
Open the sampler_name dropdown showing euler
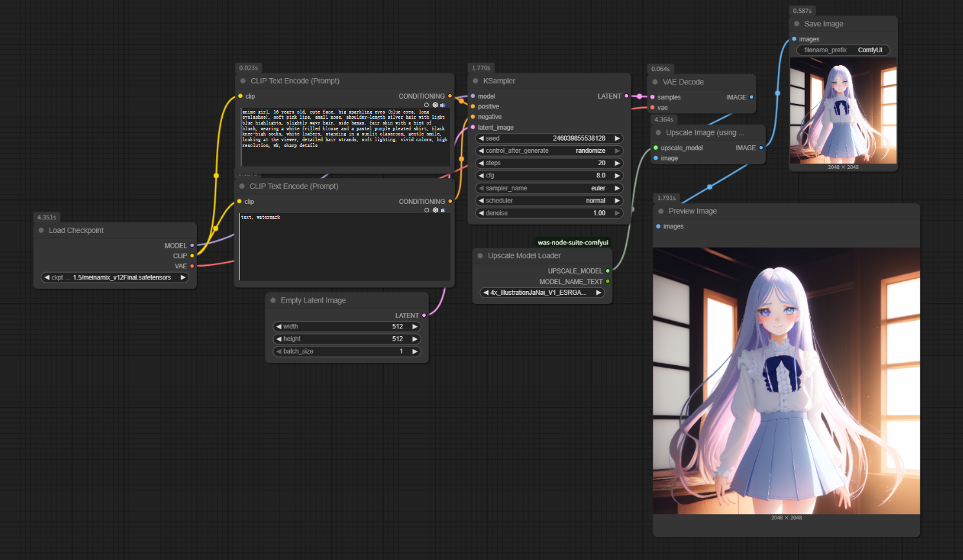point(549,188)
